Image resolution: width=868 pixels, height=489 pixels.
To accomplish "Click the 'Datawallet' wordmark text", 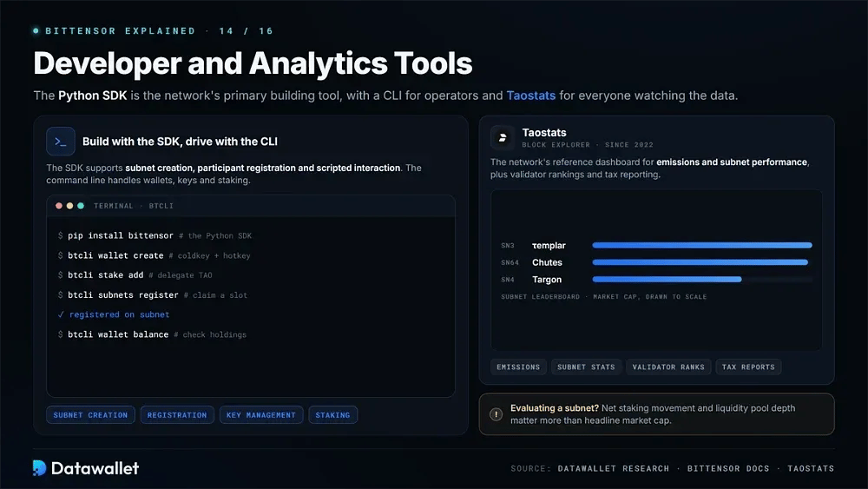I will pyautogui.click(x=95, y=468).
